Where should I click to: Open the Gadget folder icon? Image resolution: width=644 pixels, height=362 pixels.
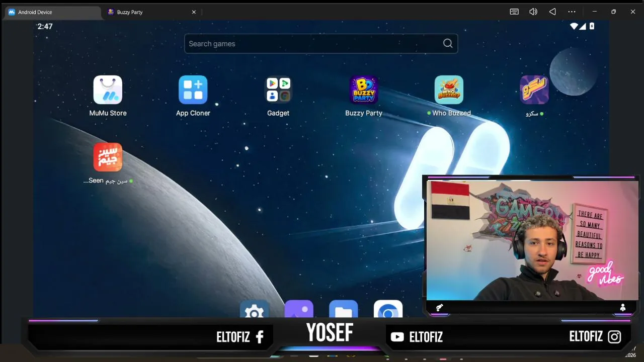pyautogui.click(x=278, y=90)
